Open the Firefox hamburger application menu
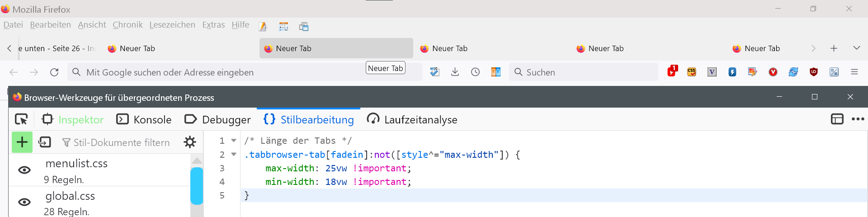The width and height of the screenshot is (868, 217). (854, 72)
